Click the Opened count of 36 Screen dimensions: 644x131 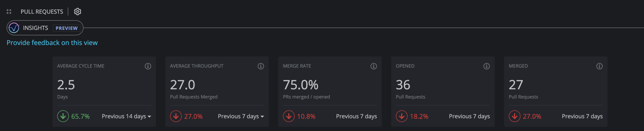coord(403,85)
